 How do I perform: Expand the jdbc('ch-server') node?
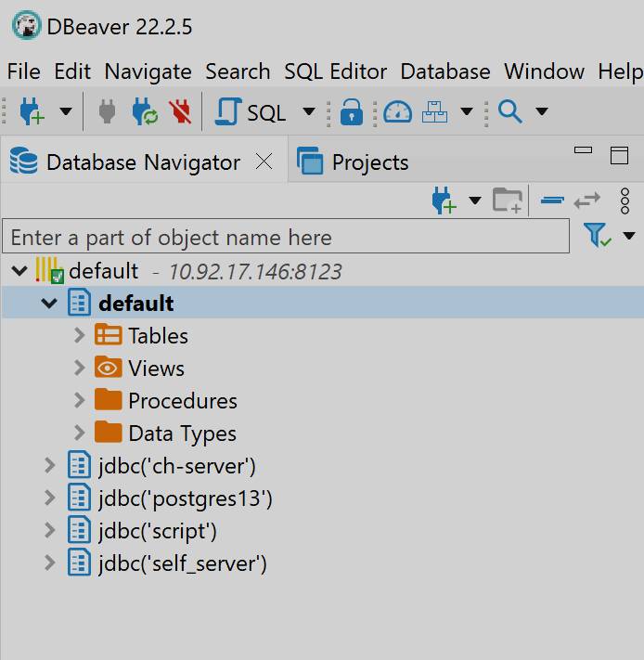click(50, 466)
